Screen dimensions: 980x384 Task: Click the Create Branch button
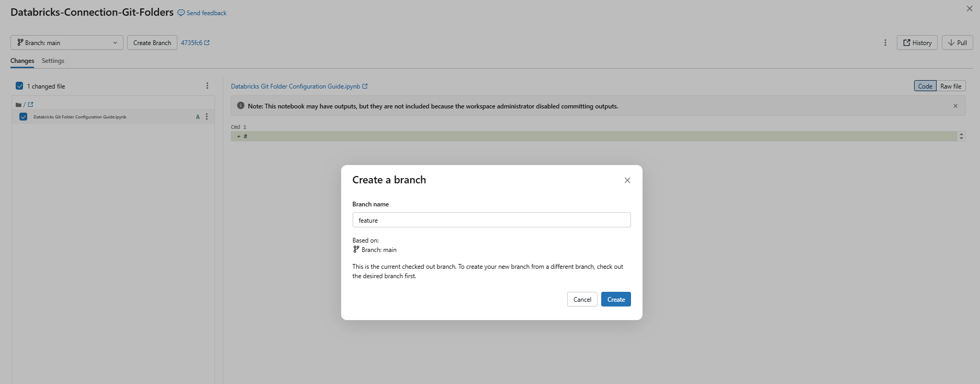click(152, 42)
